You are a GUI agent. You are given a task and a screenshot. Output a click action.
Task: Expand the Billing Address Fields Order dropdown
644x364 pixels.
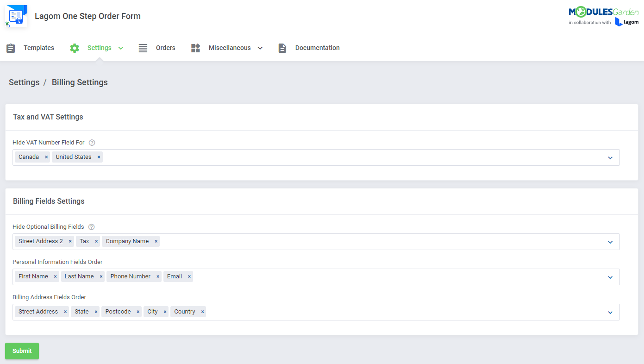tap(610, 312)
